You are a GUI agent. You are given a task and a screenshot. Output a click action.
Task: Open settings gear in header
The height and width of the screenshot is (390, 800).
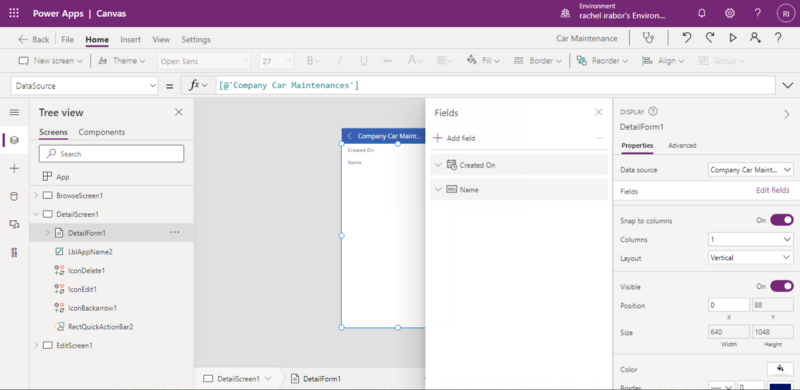[x=730, y=13]
